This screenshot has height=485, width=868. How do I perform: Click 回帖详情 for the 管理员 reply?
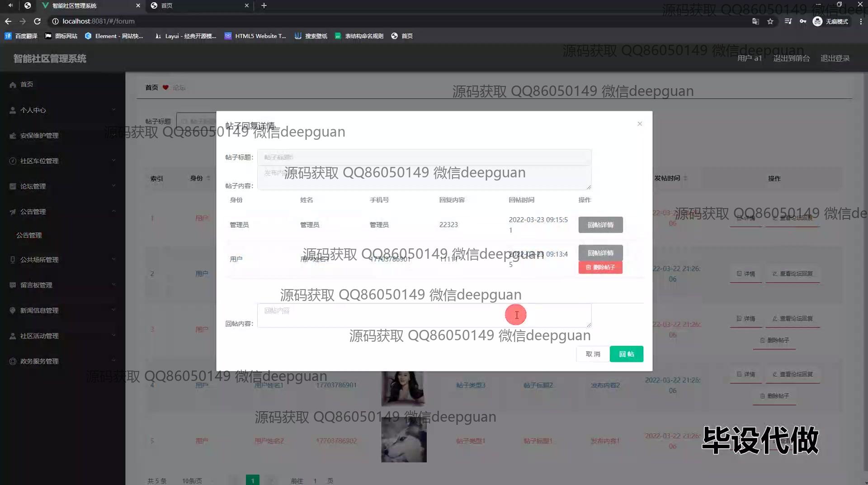(600, 225)
